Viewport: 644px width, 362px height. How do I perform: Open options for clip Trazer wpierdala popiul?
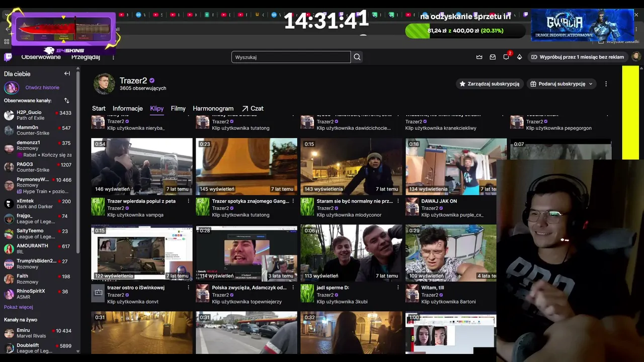[x=189, y=201]
